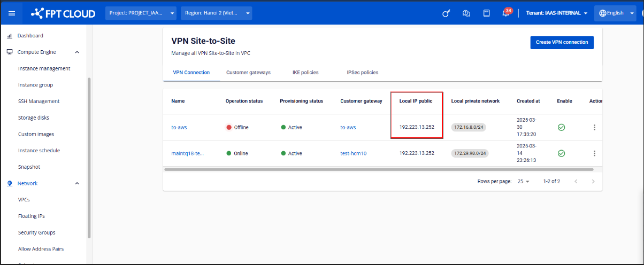Click Create VPN connection button
Screen dimensions: 644x265
tap(562, 42)
